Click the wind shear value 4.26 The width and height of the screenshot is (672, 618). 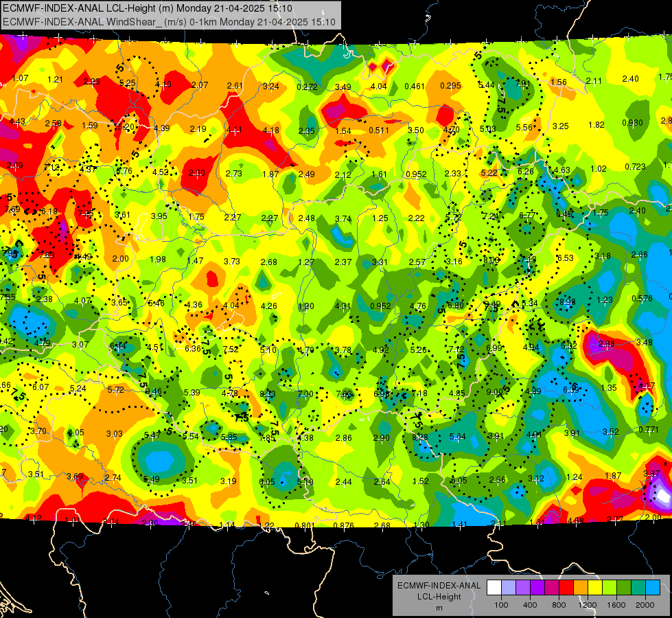point(268,306)
